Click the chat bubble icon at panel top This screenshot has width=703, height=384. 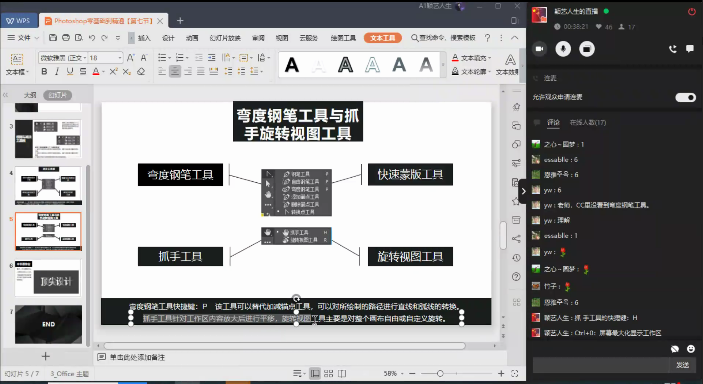click(690, 48)
